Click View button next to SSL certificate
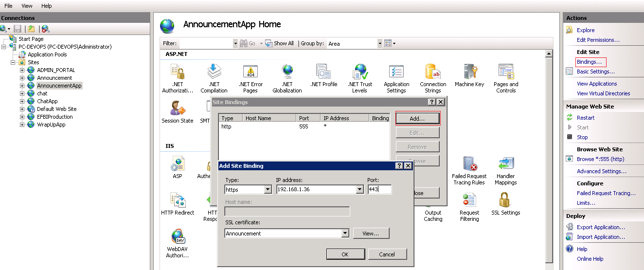Image resolution: width=644 pixels, height=270 pixels. click(x=371, y=234)
